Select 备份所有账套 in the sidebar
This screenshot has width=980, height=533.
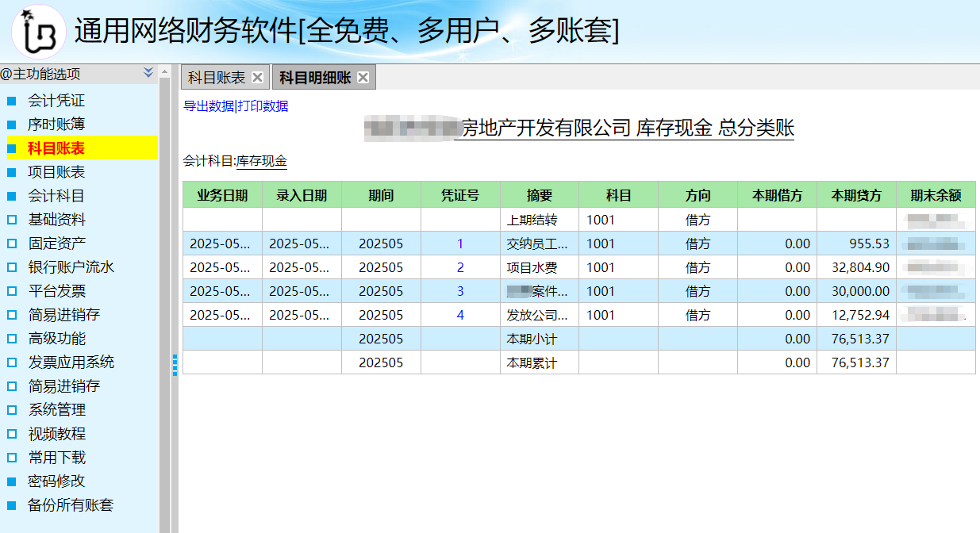(x=71, y=505)
